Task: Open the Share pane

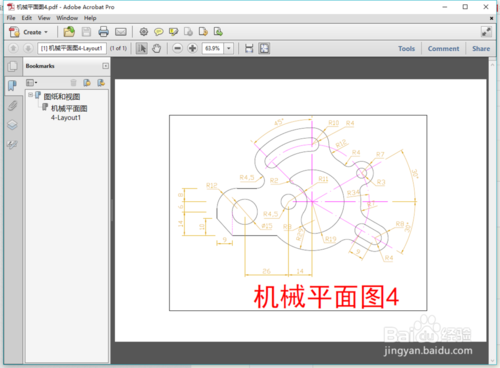Action: pos(481,49)
